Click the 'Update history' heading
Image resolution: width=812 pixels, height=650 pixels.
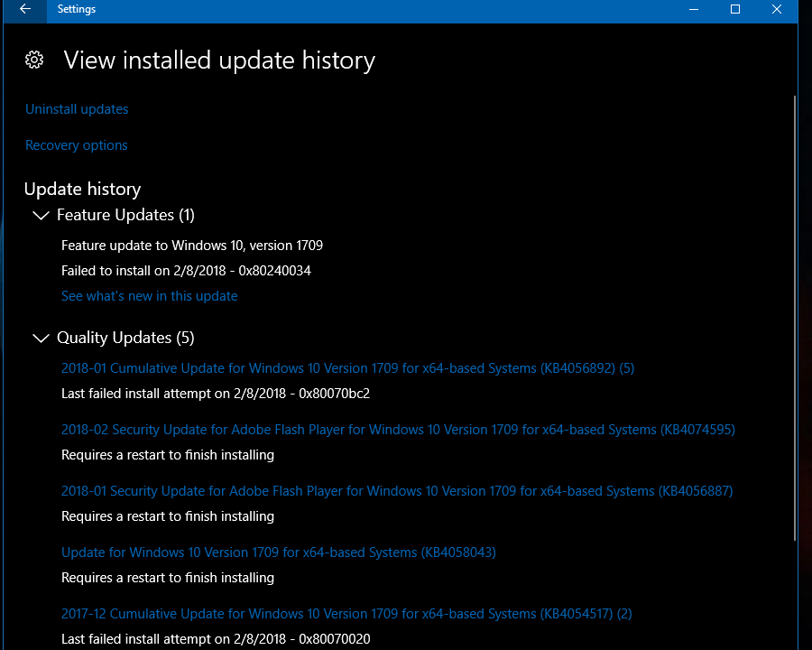[82, 190]
